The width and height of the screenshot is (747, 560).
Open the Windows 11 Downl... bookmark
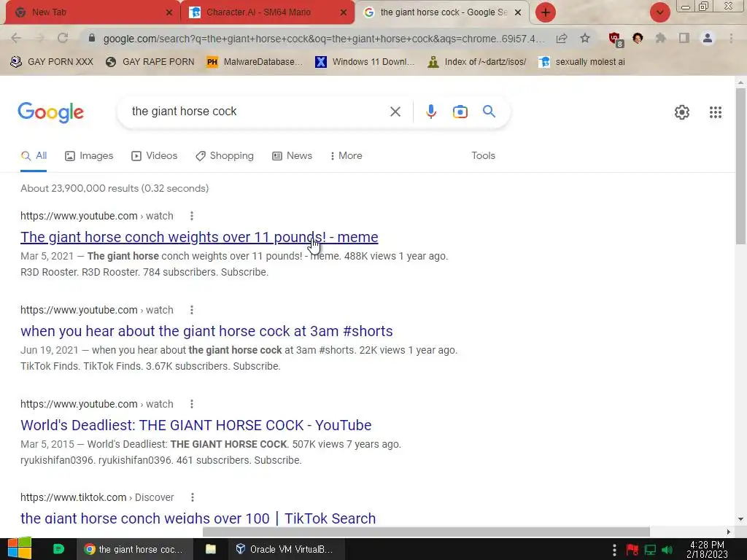tap(365, 62)
